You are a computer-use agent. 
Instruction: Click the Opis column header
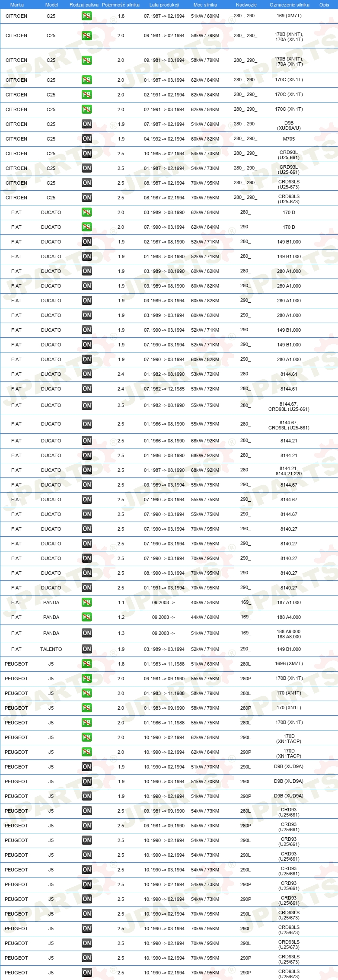pyautogui.click(x=324, y=5)
